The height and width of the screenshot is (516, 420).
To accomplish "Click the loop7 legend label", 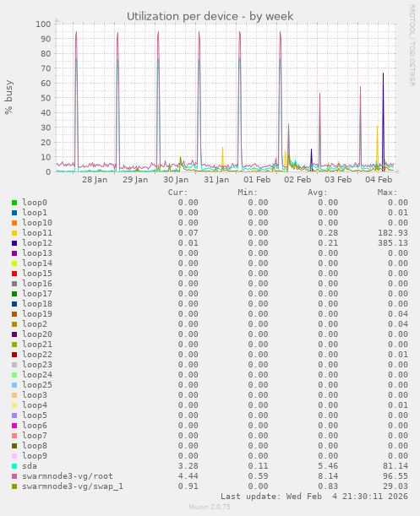I will pos(35,436).
